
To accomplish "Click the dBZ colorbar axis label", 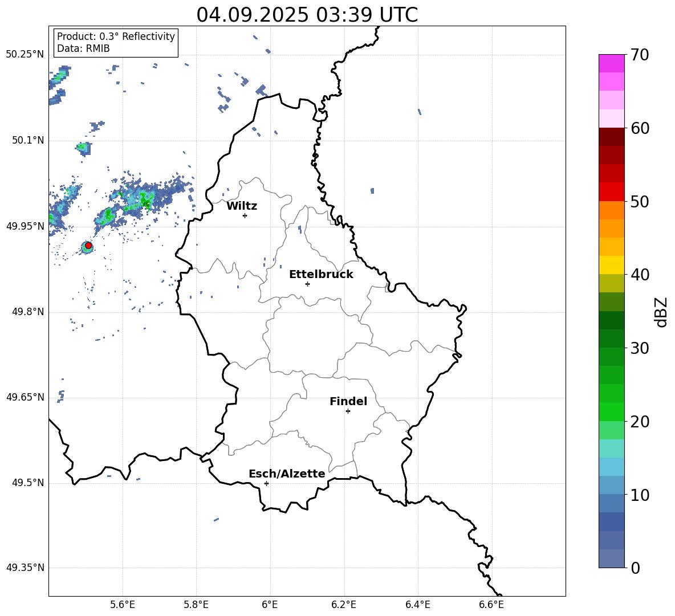I will (x=661, y=312).
